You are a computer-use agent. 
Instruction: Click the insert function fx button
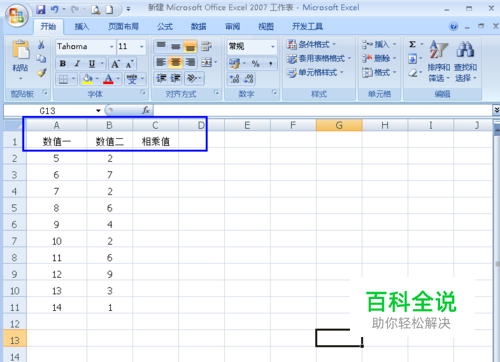tap(146, 110)
